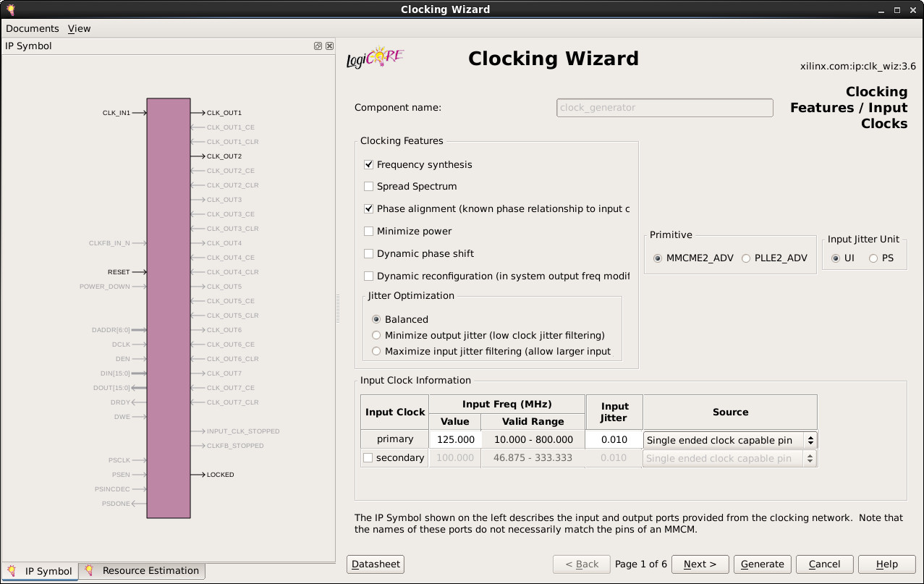Click the CLKFB_IN_N port label

click(109, 243)
